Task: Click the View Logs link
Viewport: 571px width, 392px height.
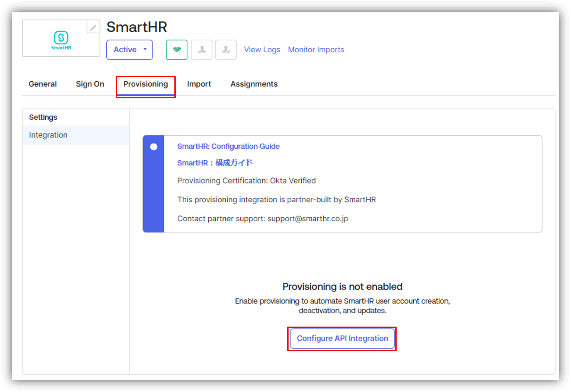Action: [262, 50]
